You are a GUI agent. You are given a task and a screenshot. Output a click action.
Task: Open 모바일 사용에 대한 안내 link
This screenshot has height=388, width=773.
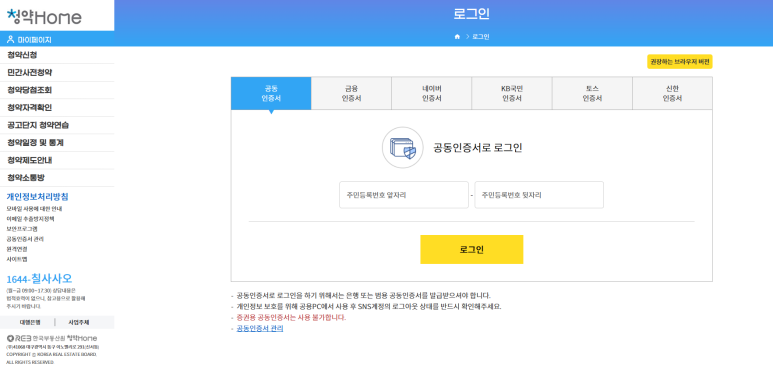coord(34,209)
